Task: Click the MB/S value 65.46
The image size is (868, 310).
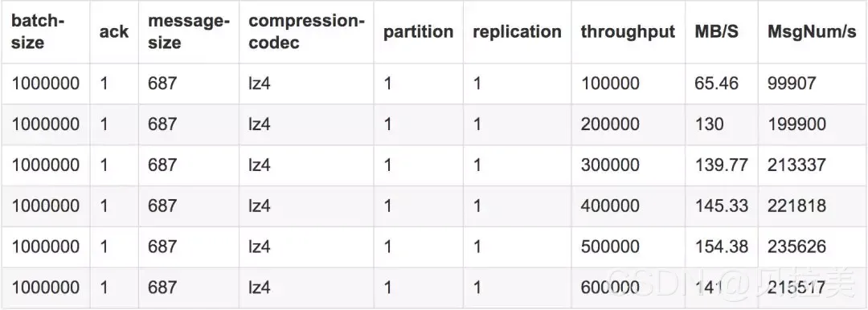Action: click(717, 83)
